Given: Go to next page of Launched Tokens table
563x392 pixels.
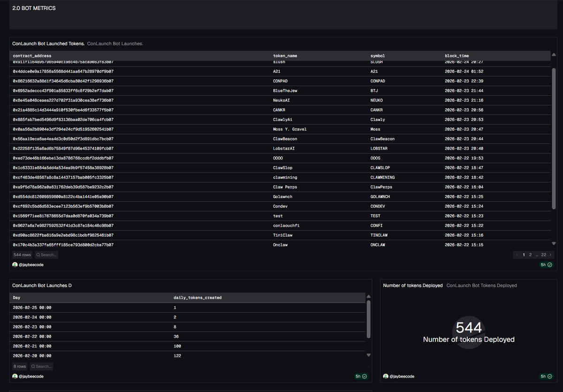Looking at the screenshot, I should (x=550, y=255).
